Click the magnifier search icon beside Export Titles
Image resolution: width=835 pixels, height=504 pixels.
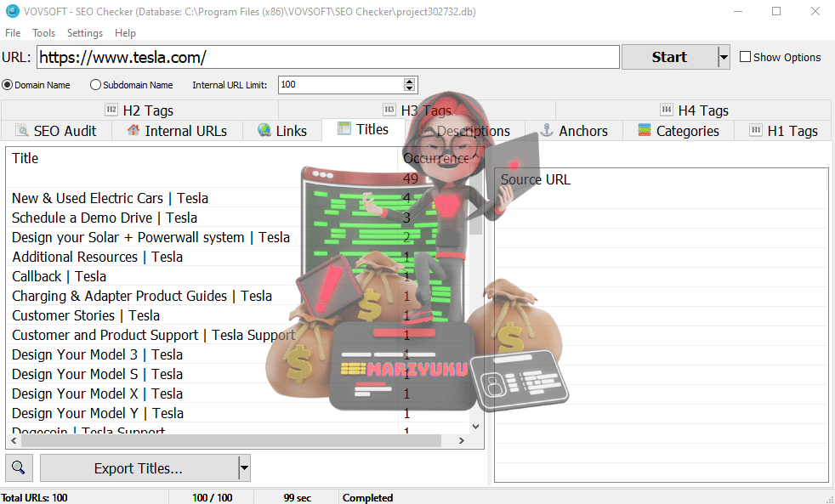19,467
